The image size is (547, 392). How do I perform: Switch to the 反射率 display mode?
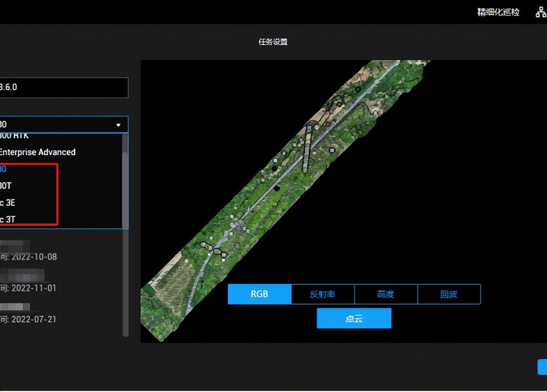coord(323,294)
